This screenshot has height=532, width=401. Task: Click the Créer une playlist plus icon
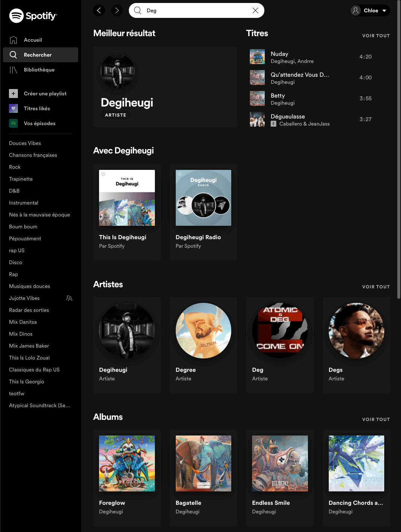tap(13, 94)
